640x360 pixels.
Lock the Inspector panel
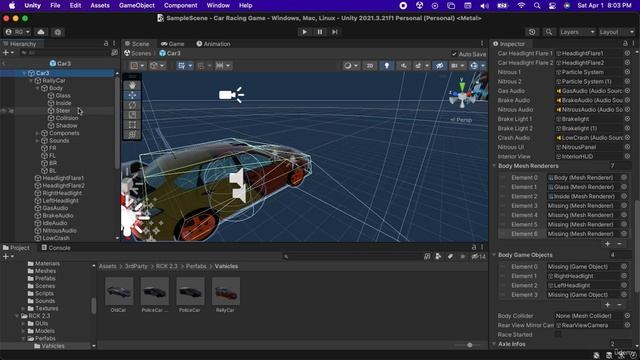pos(625,43)
